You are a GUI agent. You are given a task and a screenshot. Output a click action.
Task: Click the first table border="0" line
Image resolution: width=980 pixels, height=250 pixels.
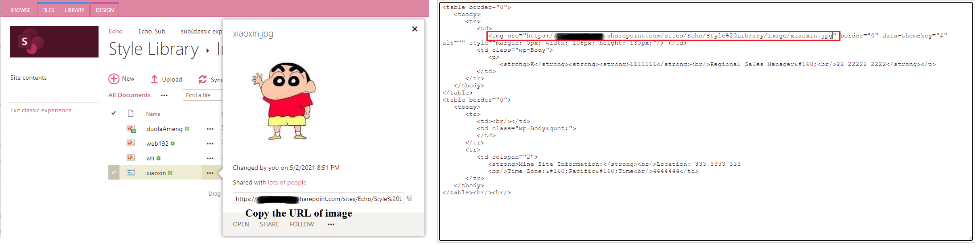click(x=477, y=7)
